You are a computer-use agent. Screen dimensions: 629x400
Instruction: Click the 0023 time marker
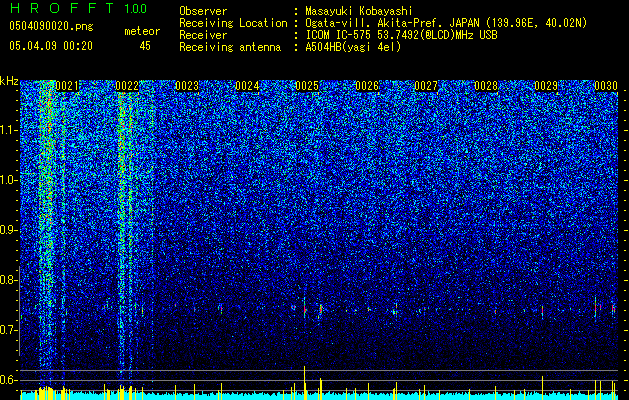pyautogui.click(x=187, y=86)
